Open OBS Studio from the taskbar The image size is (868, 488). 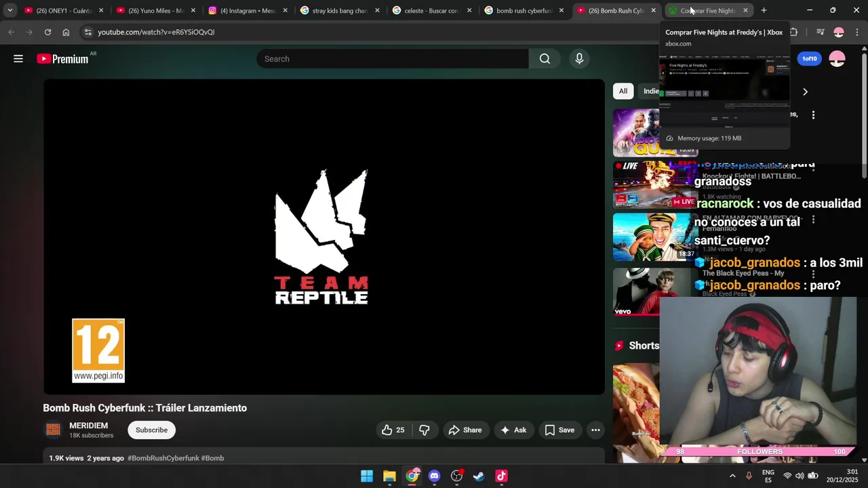pyautogui.click(x=456, y=476)
